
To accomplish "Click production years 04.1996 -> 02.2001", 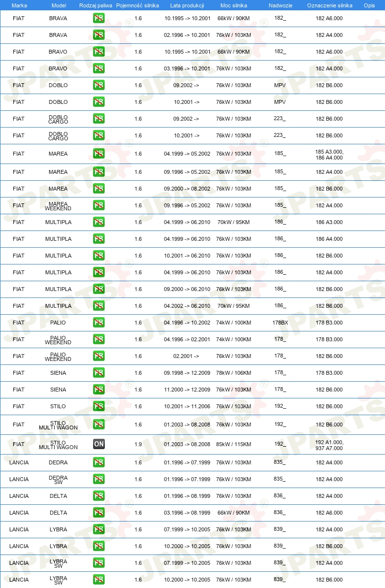I will [187, 339].
